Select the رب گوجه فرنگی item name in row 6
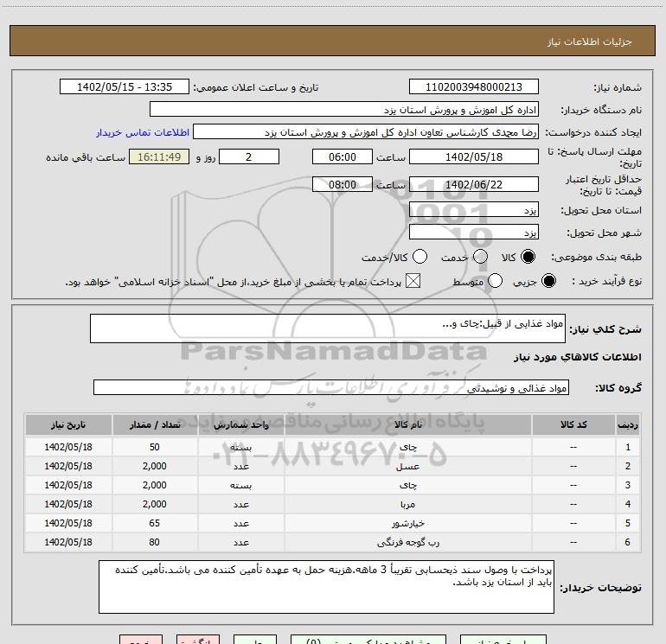This screenshot has width=666, height=644. [408, 543]
